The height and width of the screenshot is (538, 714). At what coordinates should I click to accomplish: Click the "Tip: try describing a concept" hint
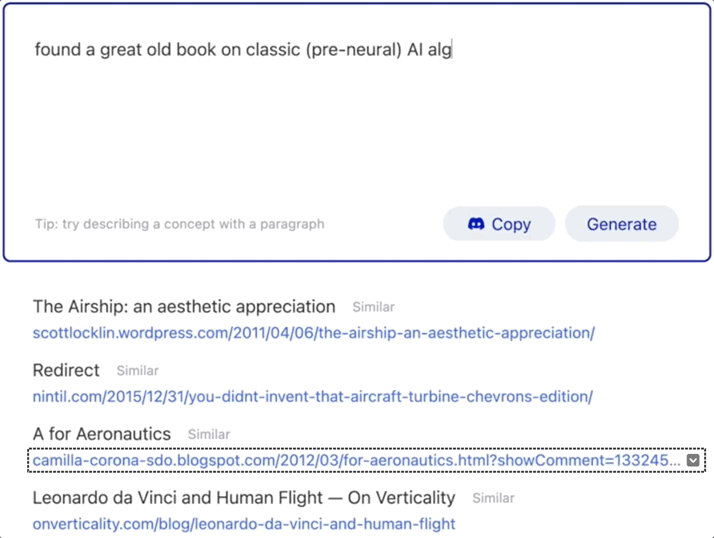click(x=179, y=224)
